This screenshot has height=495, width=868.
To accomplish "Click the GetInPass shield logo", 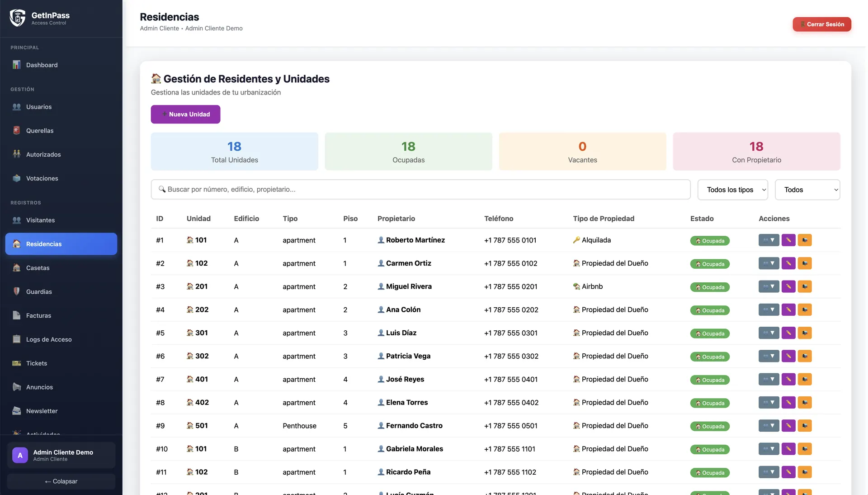I will click(18, 18).
